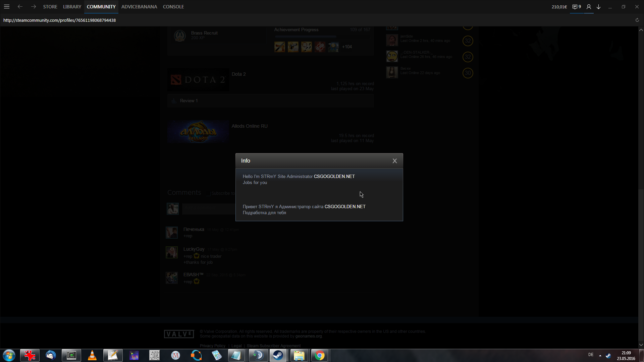Open VLC media player from the taskbar
This screenshot has width=644, height=362.
tap(92, 355)
